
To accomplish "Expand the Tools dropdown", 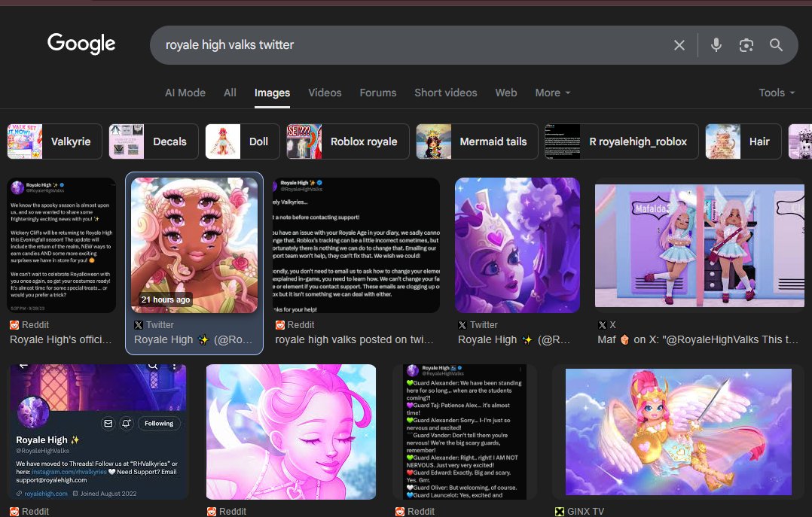I will point(777,93).
